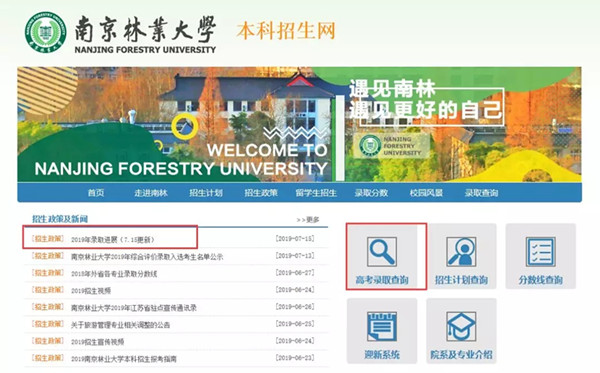This screenshot has width=600, height=373.
Task: Open 招生政策 in the navigation bar
Action: [261, 193]
